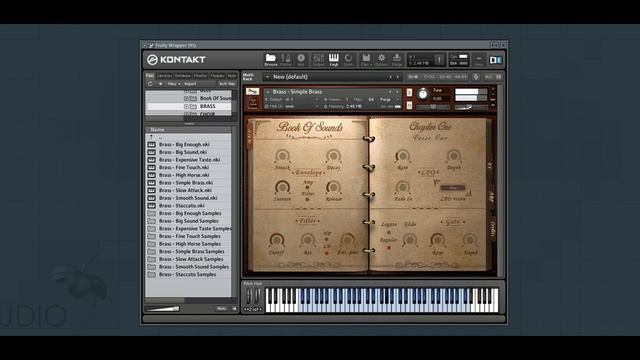Click the browser refresh icon
This screenshot has width=640, height=360.
[150, 84]
